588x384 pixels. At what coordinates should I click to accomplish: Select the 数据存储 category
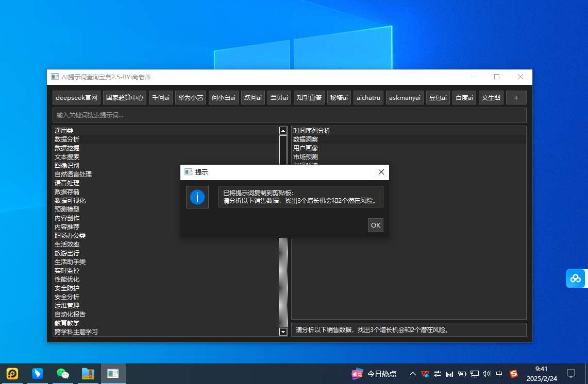pos(117,192)
